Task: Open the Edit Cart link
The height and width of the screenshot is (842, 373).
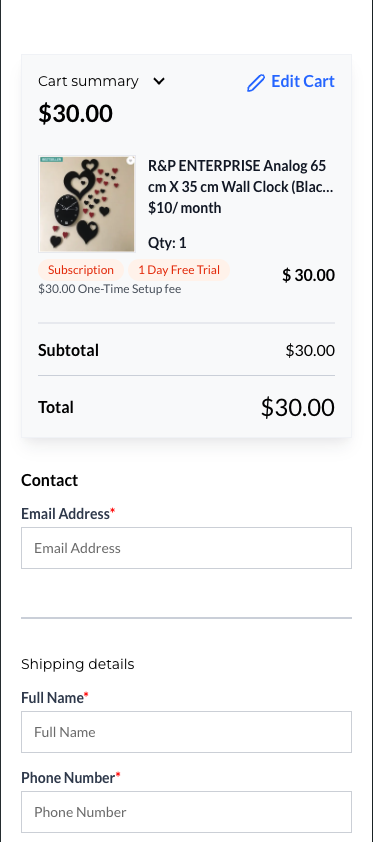Action: pos(291,82)
